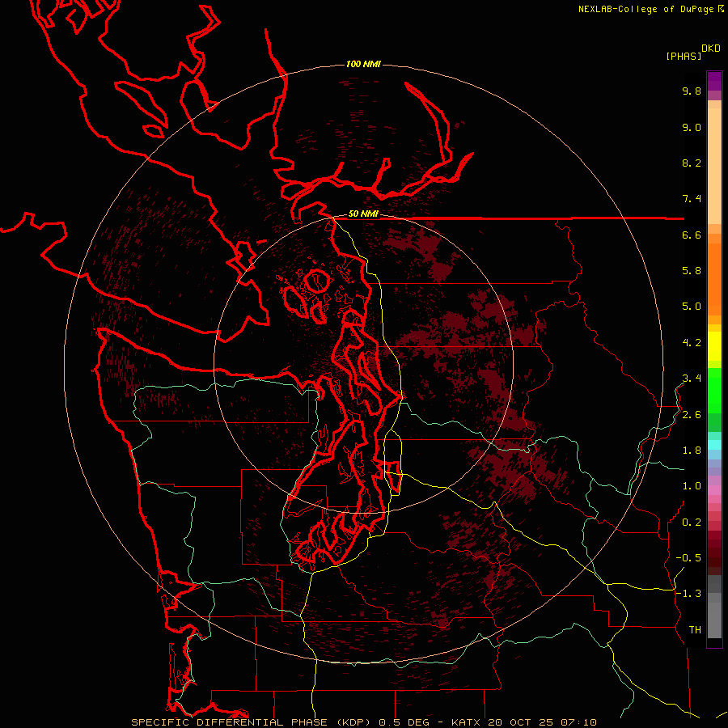Click the 9.0 value on the scale

(x=692, y=127)
